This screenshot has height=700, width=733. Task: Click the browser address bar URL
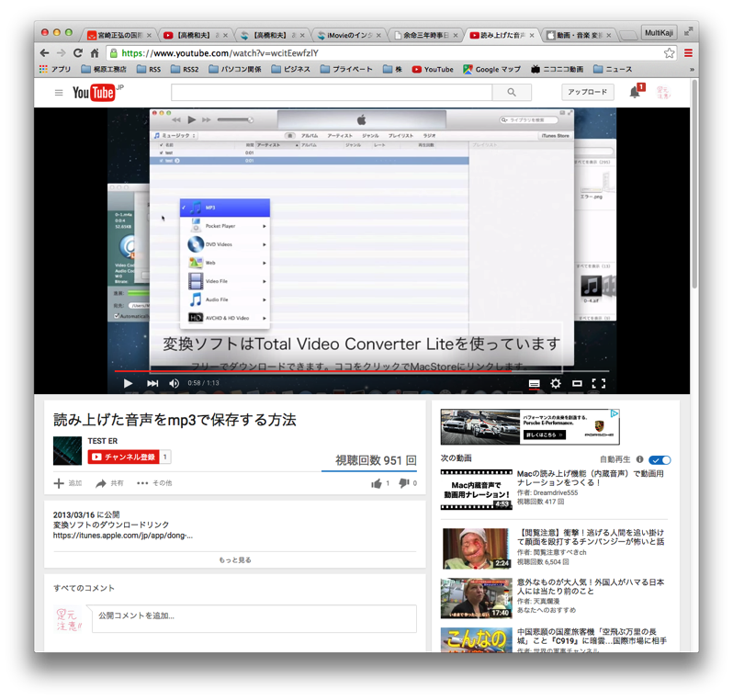pyautogui.click(x=220, y=53)
